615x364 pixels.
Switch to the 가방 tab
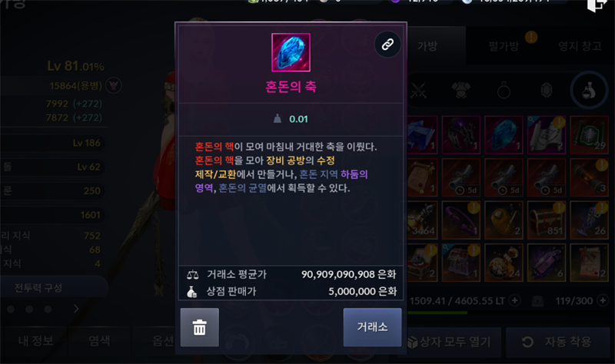427,46
